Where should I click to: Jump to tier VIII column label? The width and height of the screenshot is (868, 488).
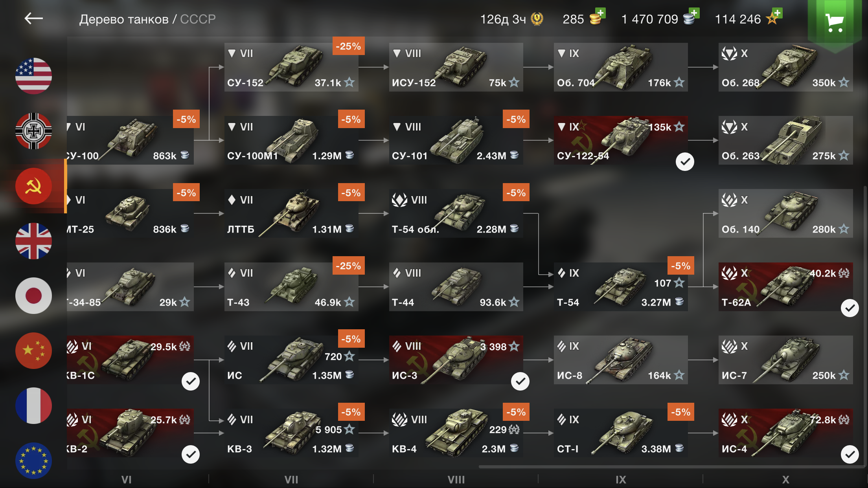tap(456, 479)
